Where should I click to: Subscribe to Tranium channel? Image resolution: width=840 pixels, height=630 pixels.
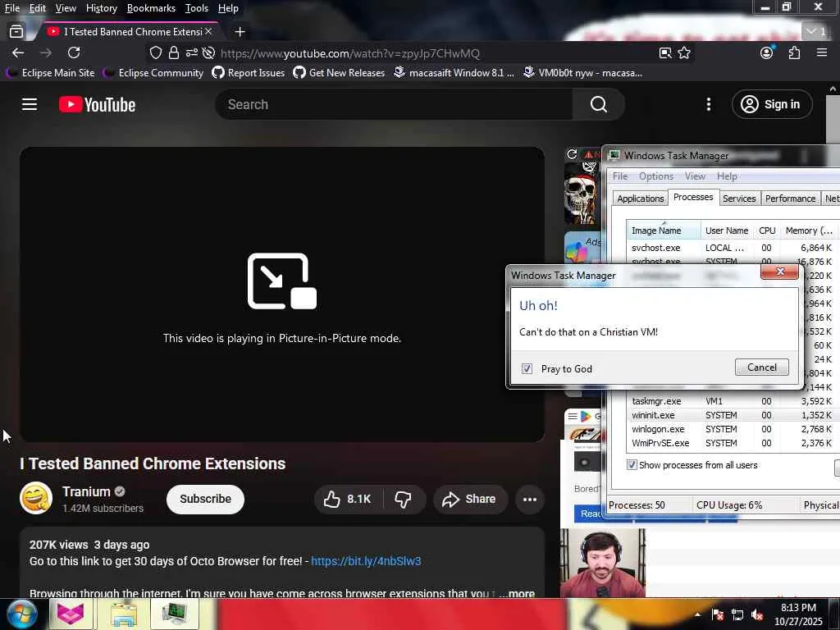tap(205, 499)
